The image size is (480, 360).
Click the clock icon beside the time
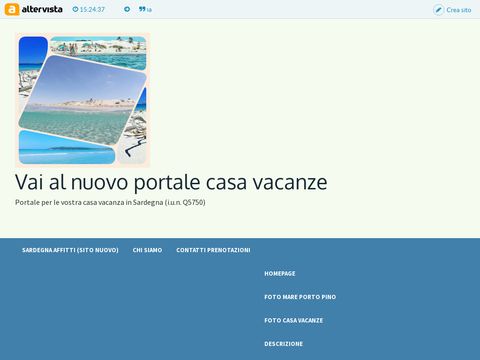(75, 9)
